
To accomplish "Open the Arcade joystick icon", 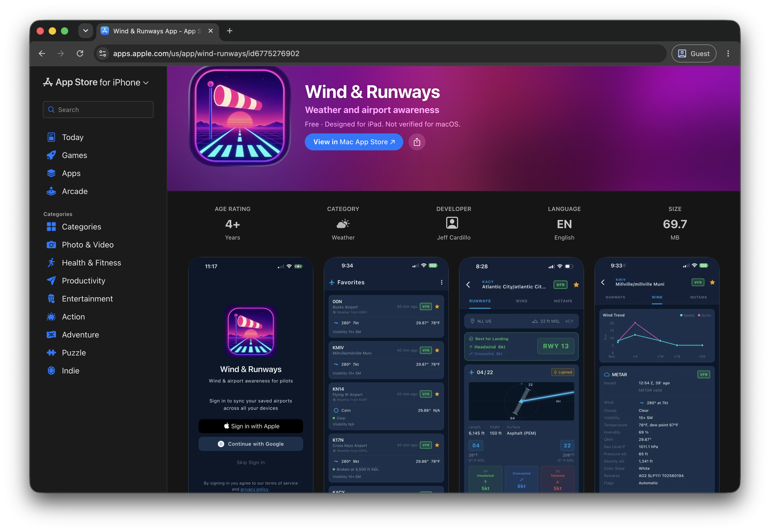I will (51, 191).
